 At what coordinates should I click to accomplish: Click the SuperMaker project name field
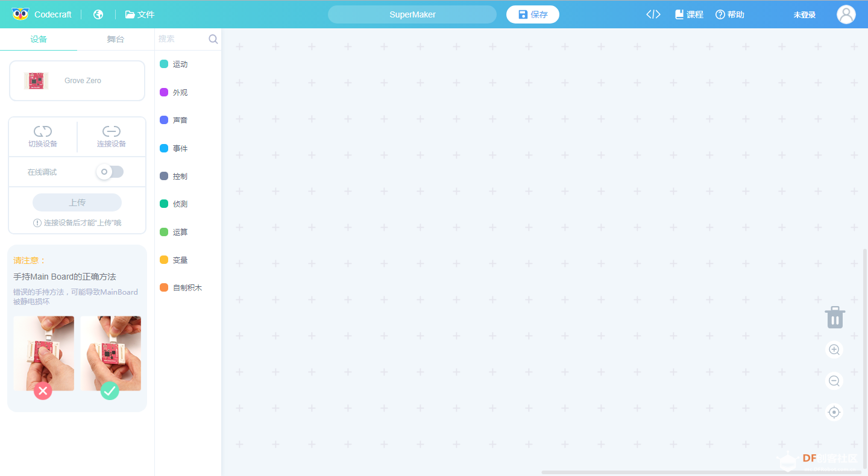click(412, 14)
